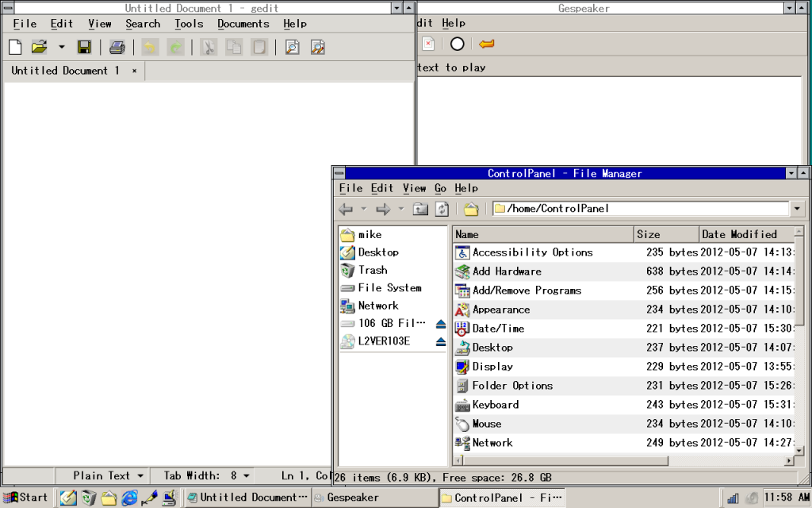Click the Save icon in gedit toolbar
The image size is (812, 508).
[x=84, y=48]
